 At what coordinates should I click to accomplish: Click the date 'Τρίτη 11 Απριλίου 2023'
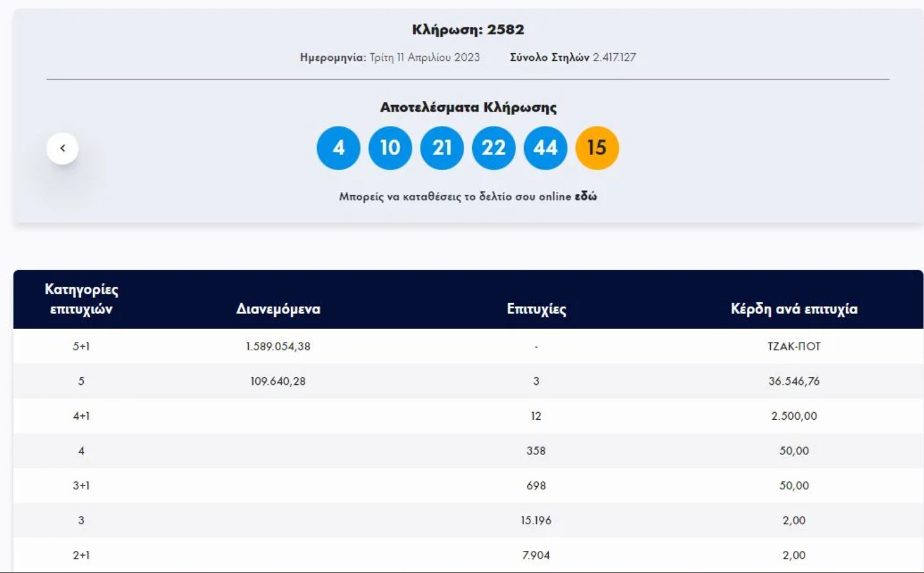(424, 57)
